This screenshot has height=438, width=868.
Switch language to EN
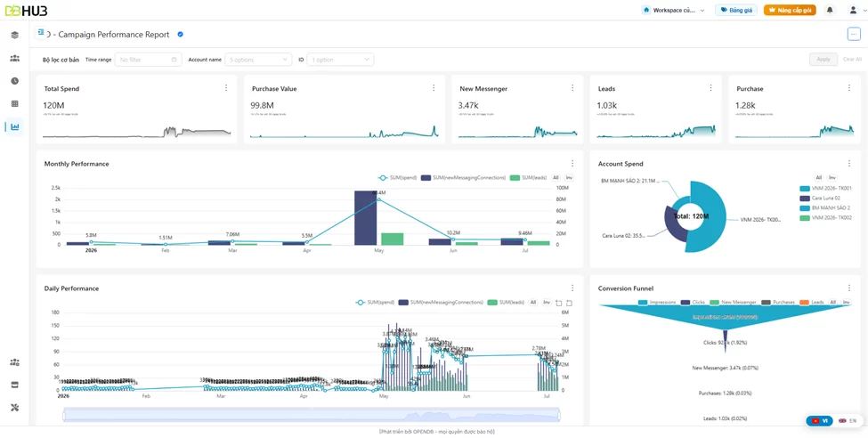(848, 421)
